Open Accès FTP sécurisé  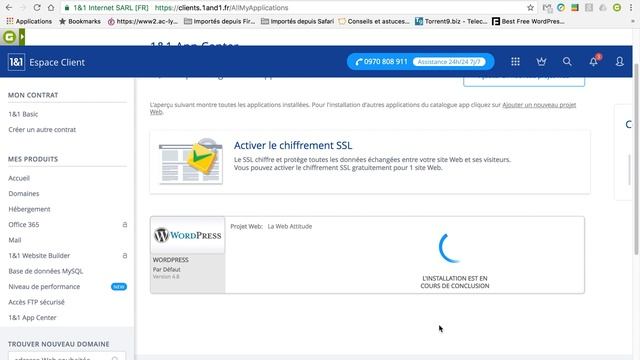click(x=36, y=302)
